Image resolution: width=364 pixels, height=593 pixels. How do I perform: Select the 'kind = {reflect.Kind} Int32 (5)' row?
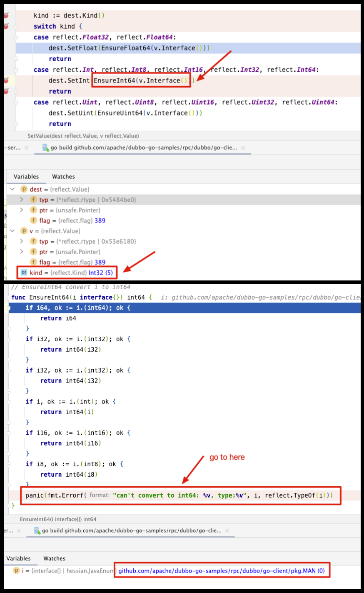182,273
